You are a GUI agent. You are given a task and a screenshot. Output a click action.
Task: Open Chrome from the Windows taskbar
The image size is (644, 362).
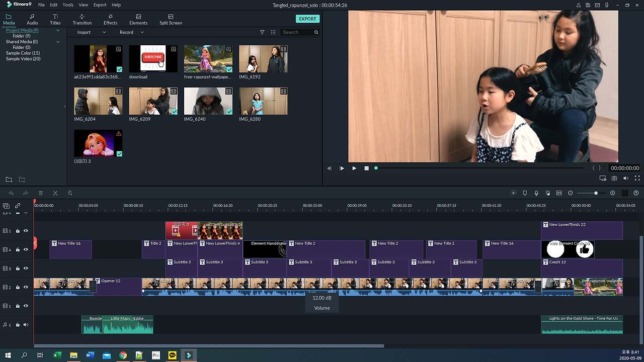(123, 355)
